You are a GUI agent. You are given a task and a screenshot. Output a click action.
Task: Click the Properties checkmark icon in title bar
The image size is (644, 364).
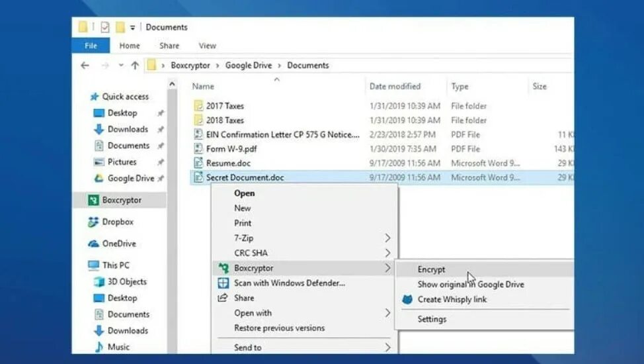point(105,27)
